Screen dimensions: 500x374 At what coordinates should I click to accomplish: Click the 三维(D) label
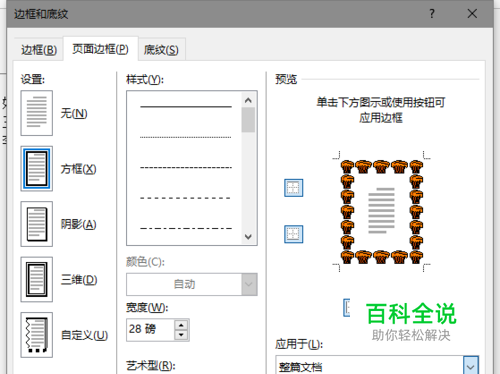(79, 279)
